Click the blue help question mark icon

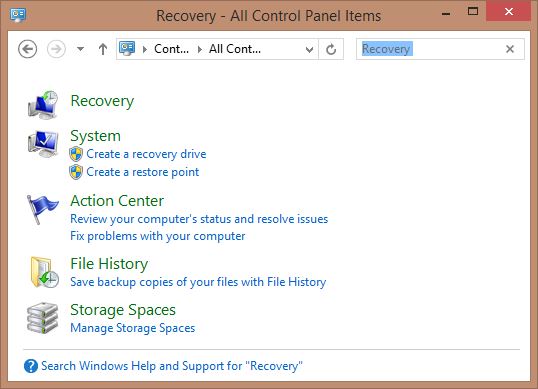(31, 366)
